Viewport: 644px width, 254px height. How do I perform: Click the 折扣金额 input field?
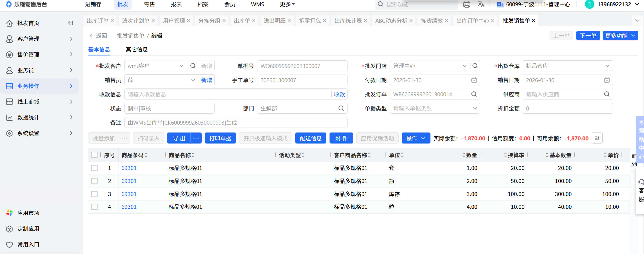pyautogui.click(x=567, y=108)
